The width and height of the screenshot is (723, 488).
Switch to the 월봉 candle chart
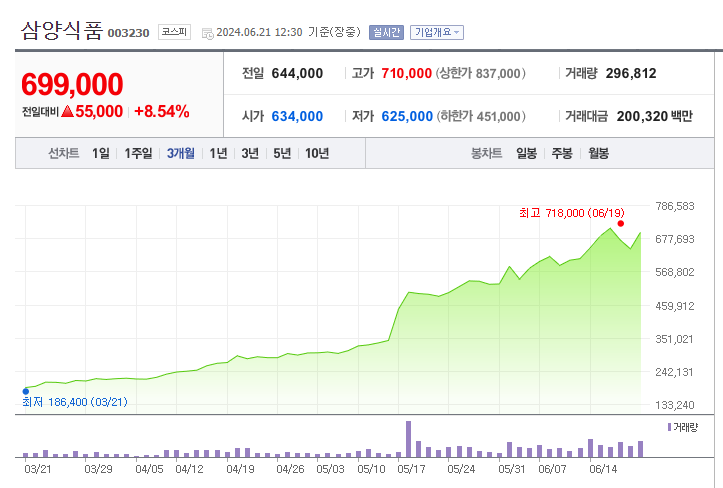pyautogui.click(x=598, y=153)
